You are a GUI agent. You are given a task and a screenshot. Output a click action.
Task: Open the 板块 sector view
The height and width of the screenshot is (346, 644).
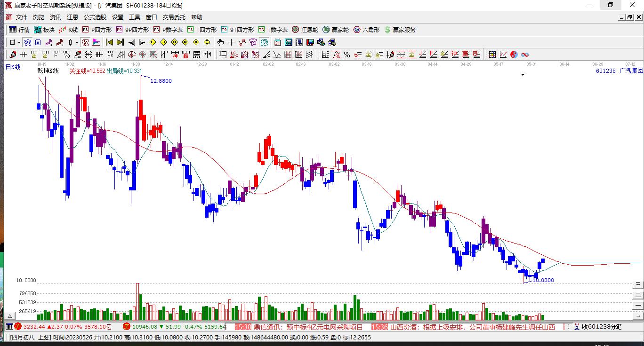44,30
